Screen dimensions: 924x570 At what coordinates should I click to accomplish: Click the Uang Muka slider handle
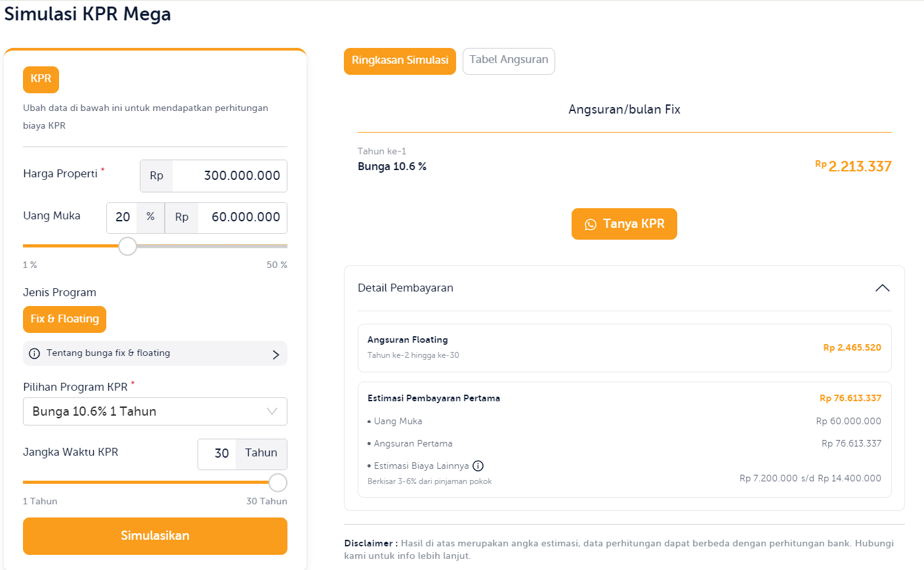[127, 246]
